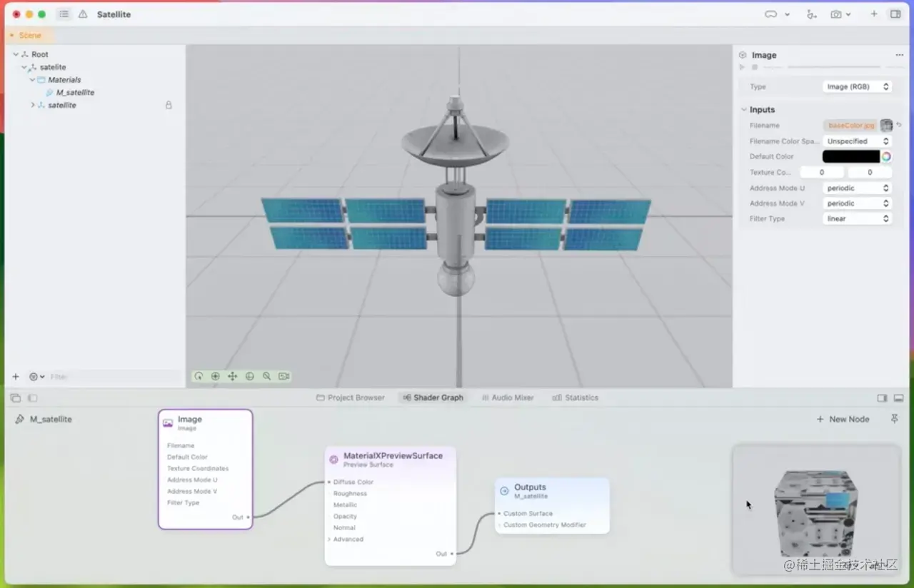
Task: Click the split-view toggle near Statistics bar
Action: (881, 397)
